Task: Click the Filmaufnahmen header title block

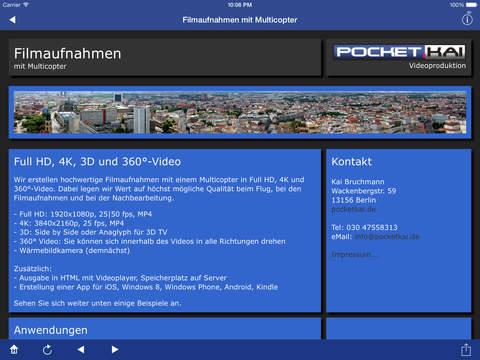Action: [x=165, y=58]
